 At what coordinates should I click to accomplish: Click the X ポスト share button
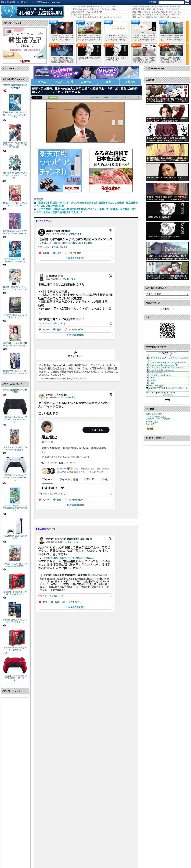point(37,97)
